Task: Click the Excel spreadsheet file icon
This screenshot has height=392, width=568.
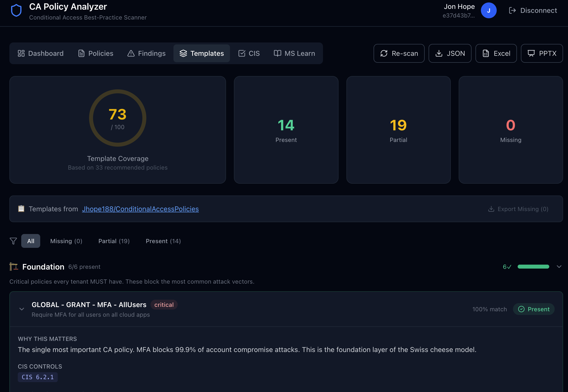Action: point(486,53)
